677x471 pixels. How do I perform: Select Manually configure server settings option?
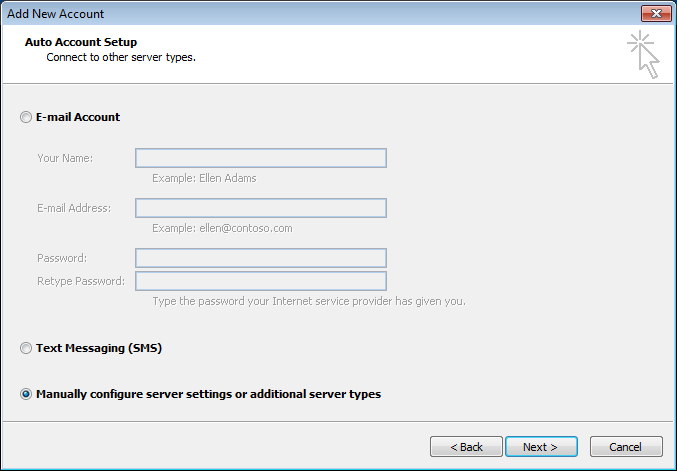coord(26,395)
